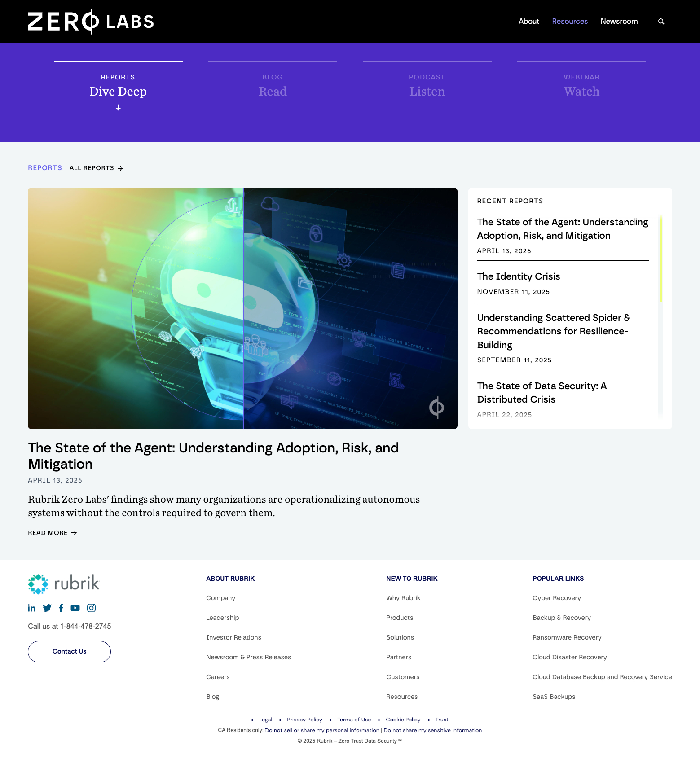Image resolution: width=700 pixels, height=759 pixels.
Task: Open The State of Data Security report
Action: pyautogui.click(x=542, y=393)
